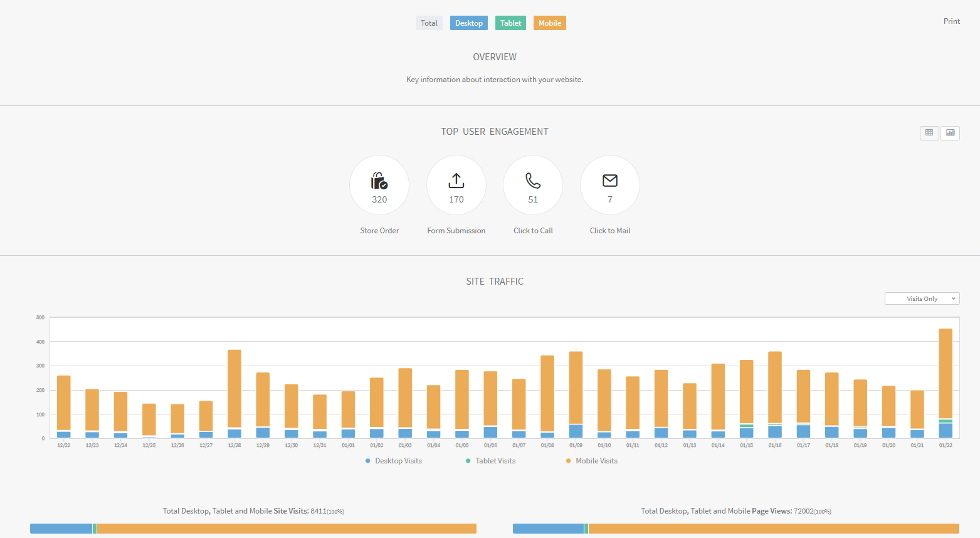Toggle Desktop Visits legend entry
The height and width of the screenshot is (538, 980).
tap(394, 461)
